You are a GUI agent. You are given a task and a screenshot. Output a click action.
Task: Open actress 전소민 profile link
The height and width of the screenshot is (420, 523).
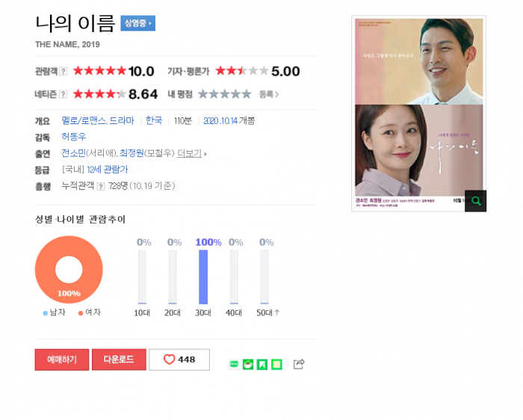click(x=74, y=153)
